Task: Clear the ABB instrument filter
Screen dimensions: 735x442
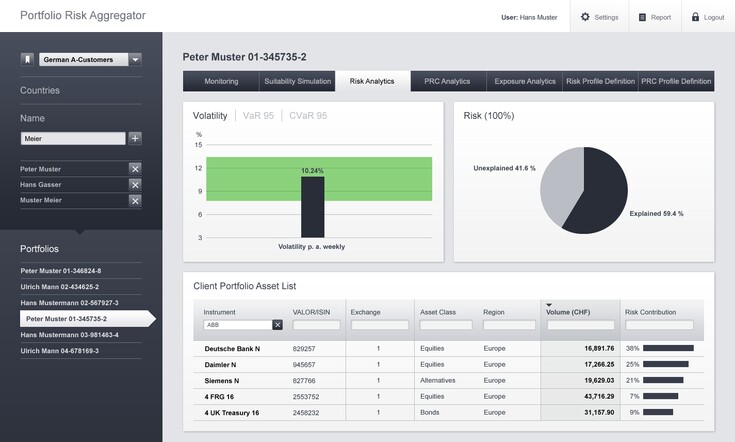Action: click(x=277, y=325)
